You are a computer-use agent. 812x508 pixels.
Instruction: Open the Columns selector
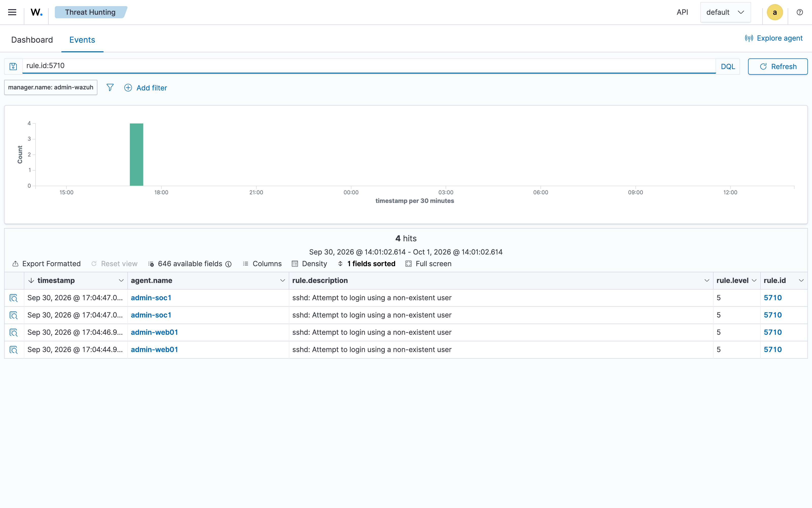click(x=262, y=264)
